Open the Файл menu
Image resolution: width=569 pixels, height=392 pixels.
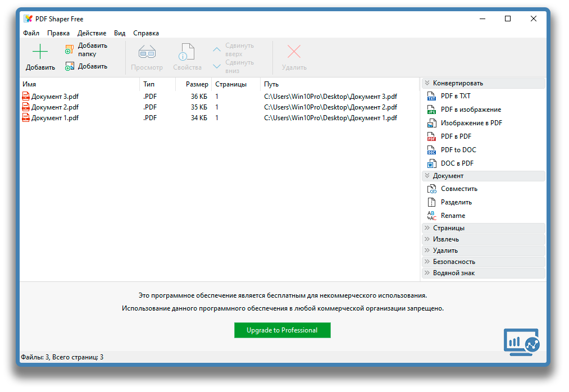click(x=31, y=33)
